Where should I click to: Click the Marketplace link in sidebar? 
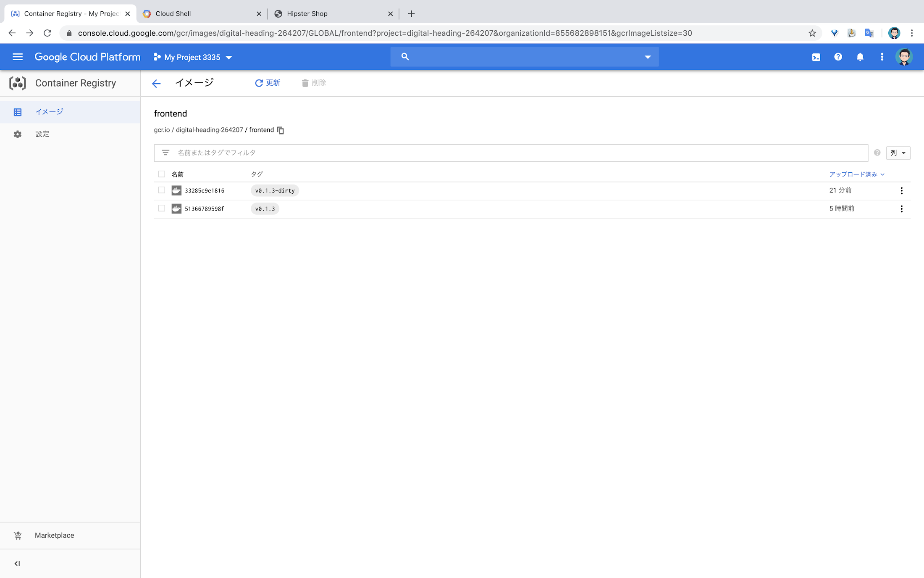55,535
